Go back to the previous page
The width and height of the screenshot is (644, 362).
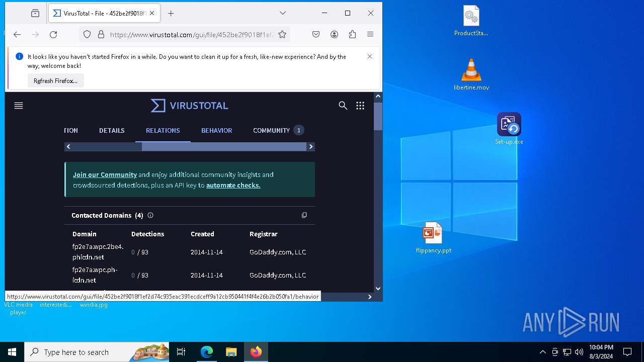coord(17,35)
